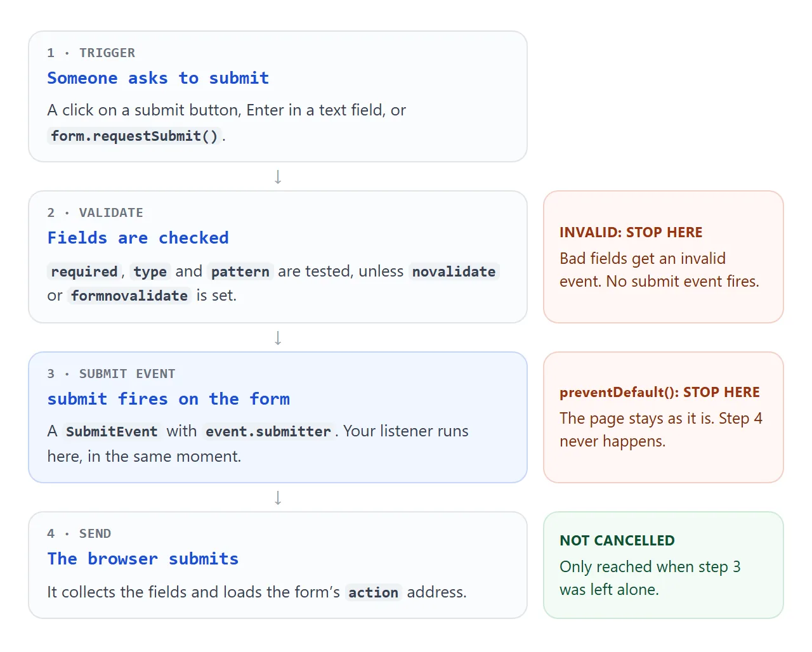Click the "SubmitEvent" code chip
The width and height of the screenshot is (812, 652).
point(112,431)
